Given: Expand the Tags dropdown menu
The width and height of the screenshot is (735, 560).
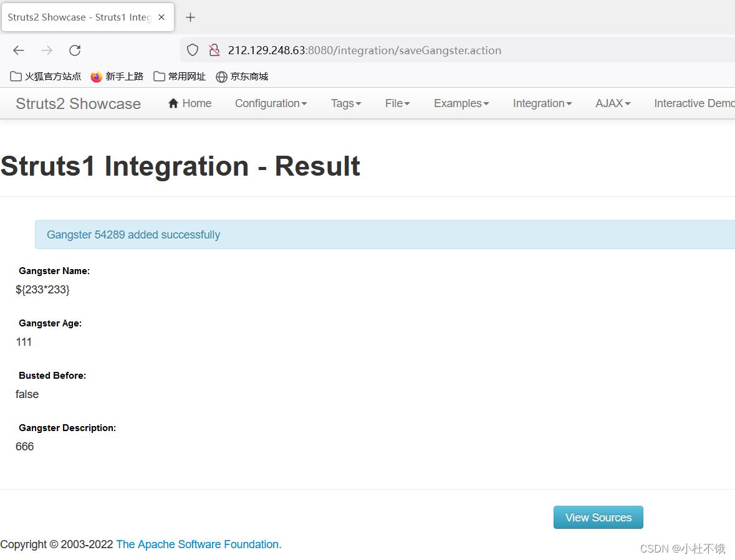Looking at the screenshot, I should (x=346, y=103).
